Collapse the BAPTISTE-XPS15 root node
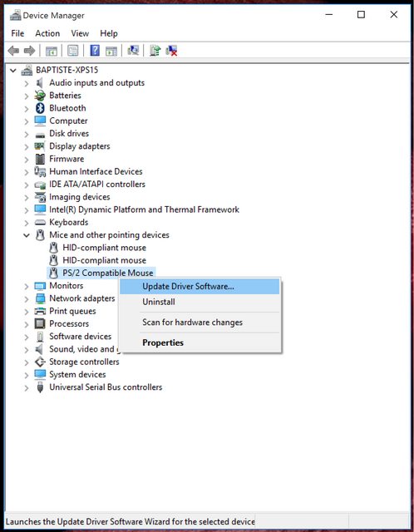Viewport: 414px width, 532px height. click(x=13, y=71)
